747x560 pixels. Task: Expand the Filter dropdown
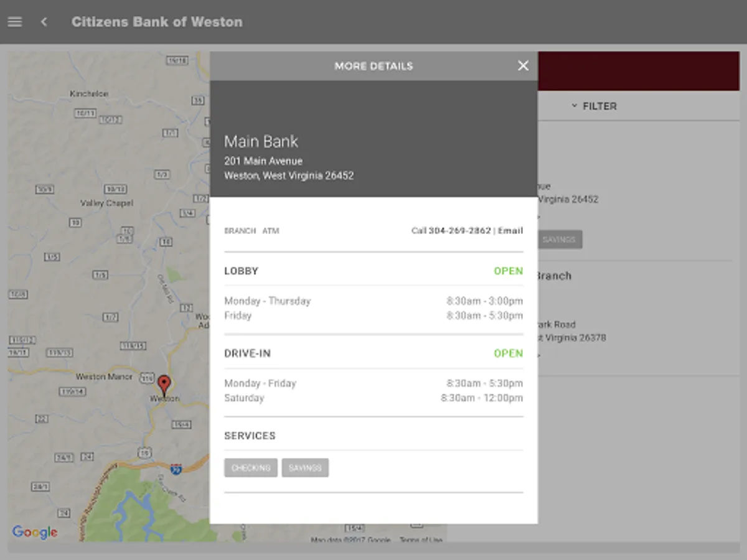click(x=594, y=106)
